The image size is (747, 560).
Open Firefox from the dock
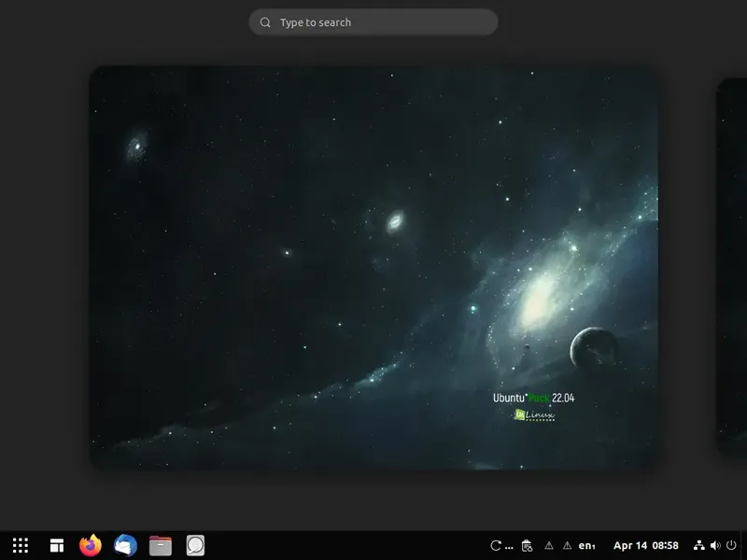(90, 545)
